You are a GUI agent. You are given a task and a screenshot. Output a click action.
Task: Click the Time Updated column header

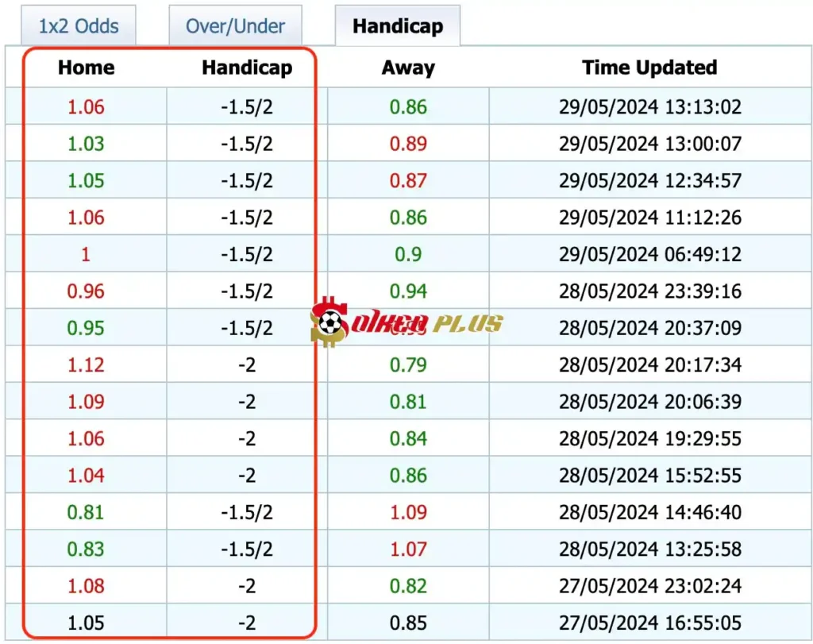point(649,68)
